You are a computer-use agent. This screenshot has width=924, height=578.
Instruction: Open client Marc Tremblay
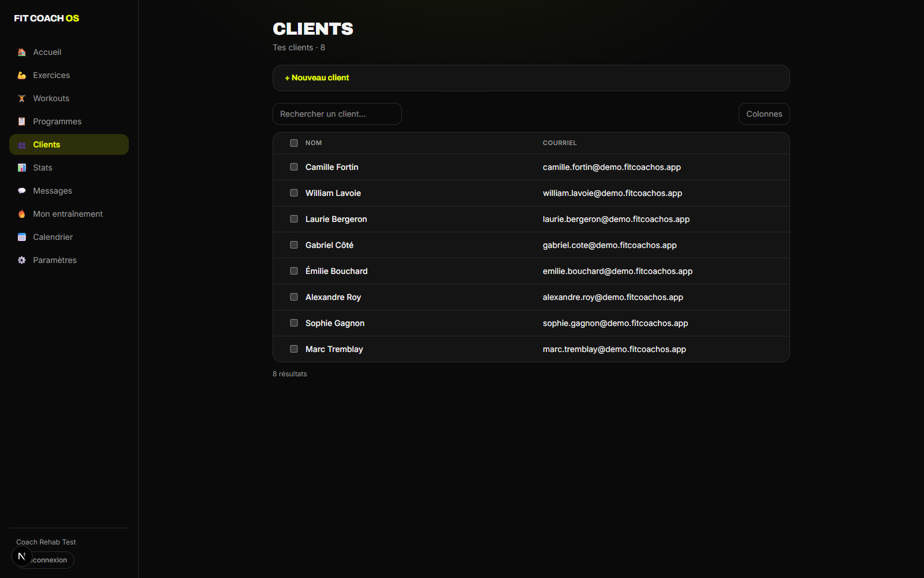click(334, 349)
